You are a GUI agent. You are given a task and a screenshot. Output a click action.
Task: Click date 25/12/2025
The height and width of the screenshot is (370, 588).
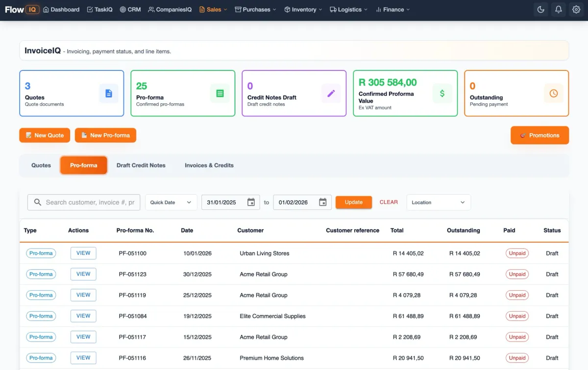click(x=197, y=295)
